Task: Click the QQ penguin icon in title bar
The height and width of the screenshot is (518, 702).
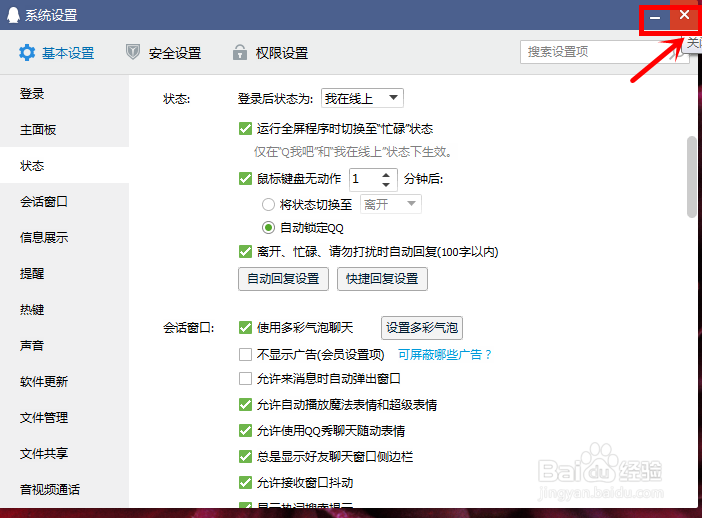Action: 13,15
